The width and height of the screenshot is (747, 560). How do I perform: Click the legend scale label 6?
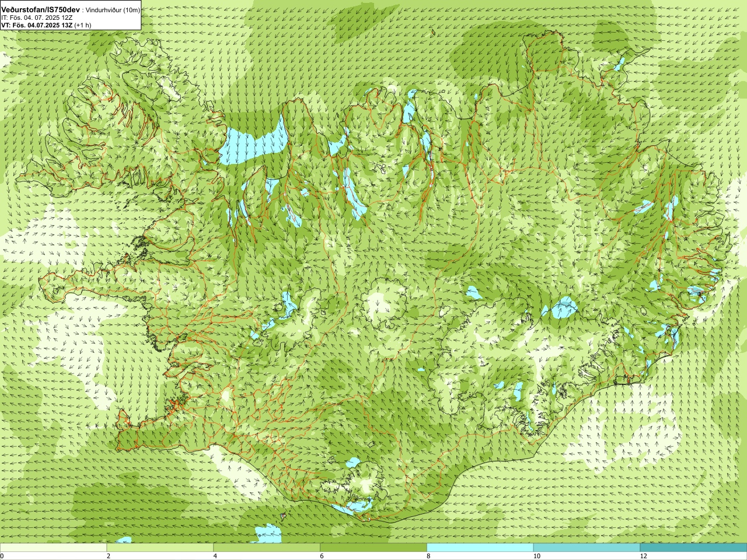coord(322,556)
